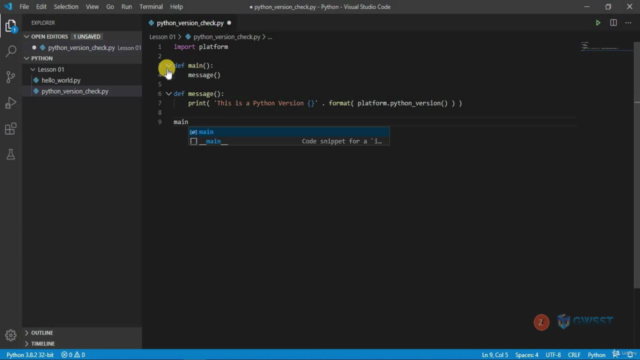This screenshot has height=360, width=640.
Task: Open the Source Control view
Action: coord(11,77)
